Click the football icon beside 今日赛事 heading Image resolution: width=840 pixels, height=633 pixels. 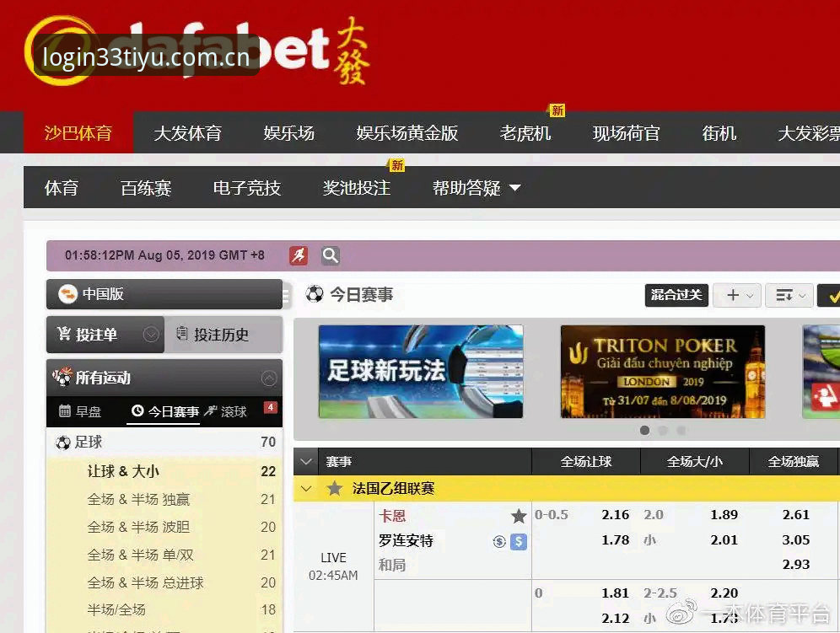click(315, 293)
